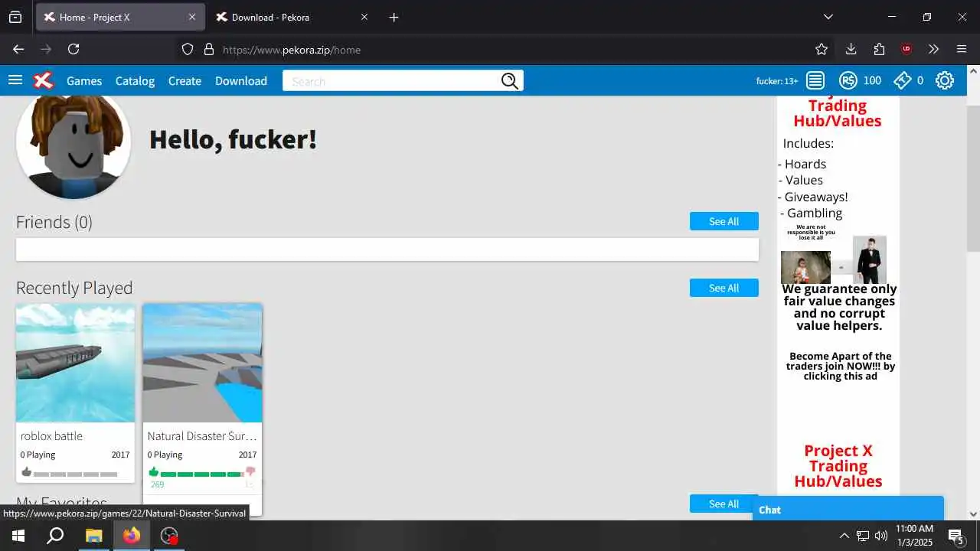The width and height of the screenshot is (980, 551).
Task: Click in the site search field
Action: coord(391,81)
